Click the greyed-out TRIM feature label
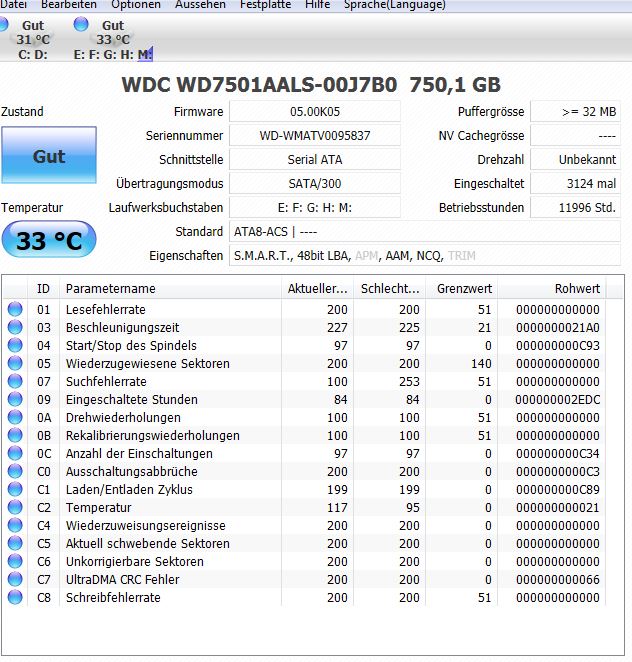The width and height of the screenshot is (632, 662). [461, 256]
